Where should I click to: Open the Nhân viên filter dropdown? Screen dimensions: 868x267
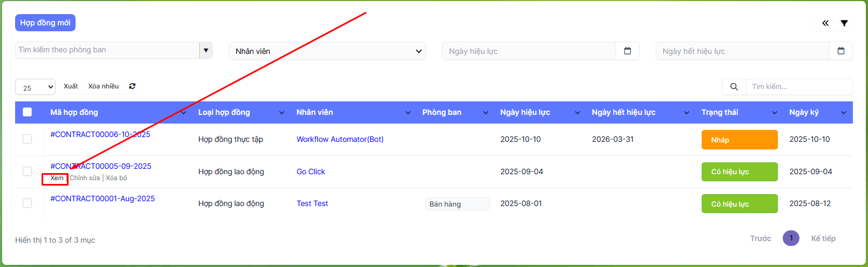pos(328,51)
